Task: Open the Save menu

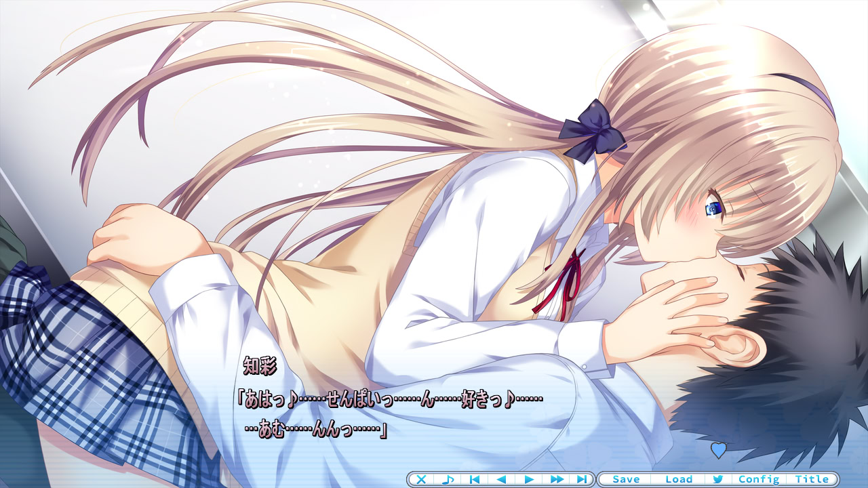Action: (626, 479)
